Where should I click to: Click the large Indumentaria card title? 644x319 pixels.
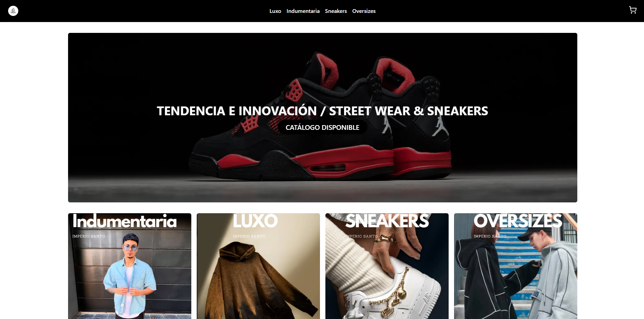coord(125,221)
